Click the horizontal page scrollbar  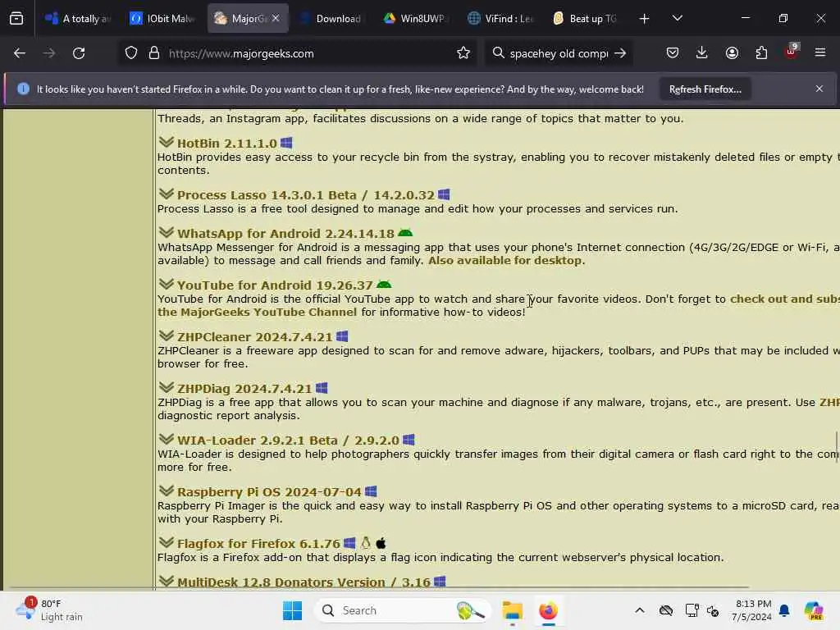(x=379, y=587)
